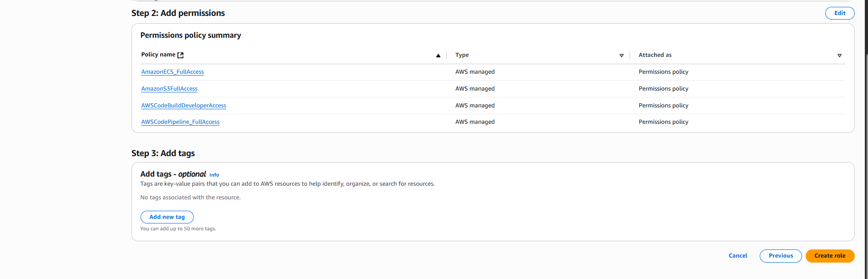
Task: Click Edit for Step 2 permissions
Action: tap(839, 13)
